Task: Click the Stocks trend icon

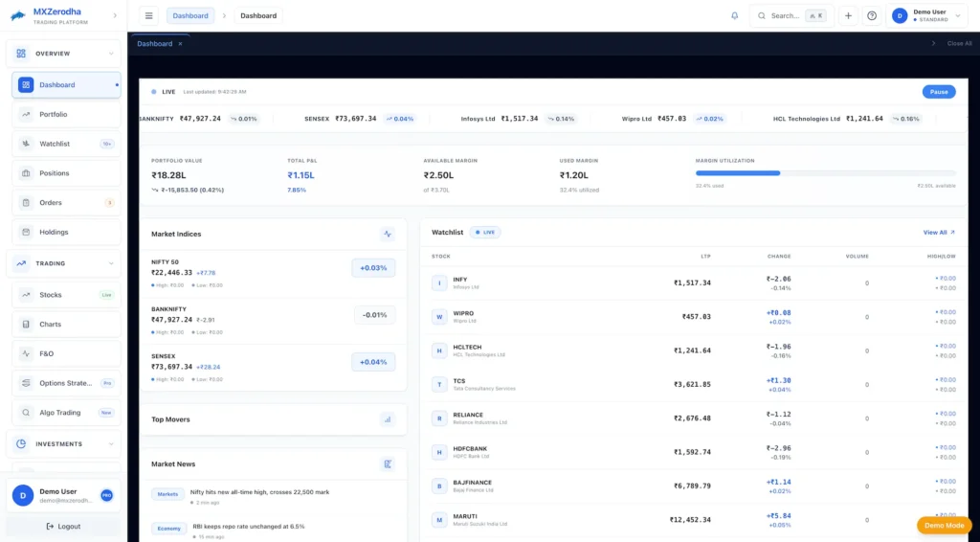Action: pyautogui.click(x=26, y=294)
